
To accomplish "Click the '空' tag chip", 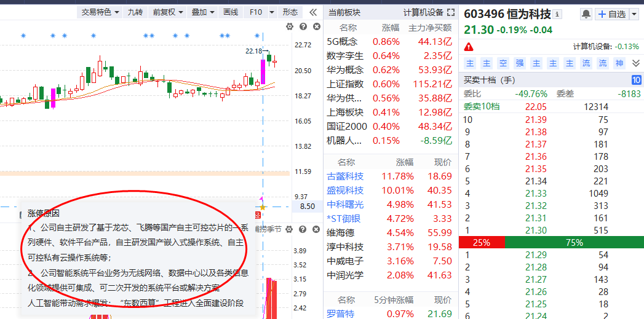I will tap(503, 63).
